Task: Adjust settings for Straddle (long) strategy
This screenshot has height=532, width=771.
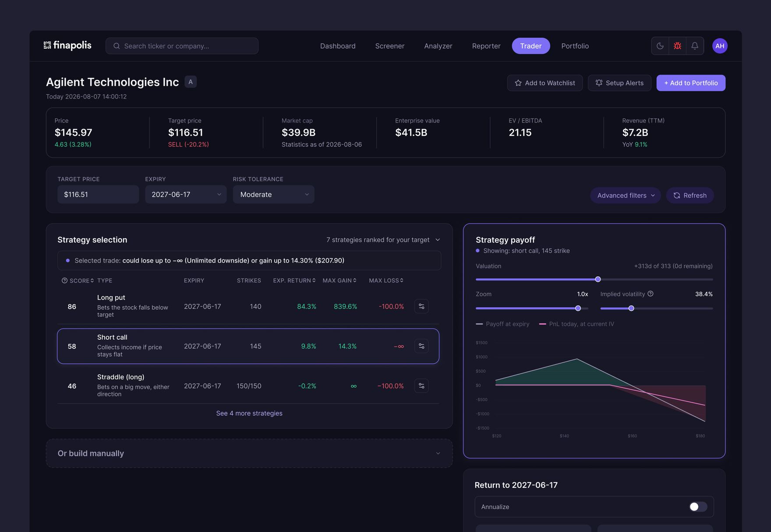Action: (x=421, y=386)
